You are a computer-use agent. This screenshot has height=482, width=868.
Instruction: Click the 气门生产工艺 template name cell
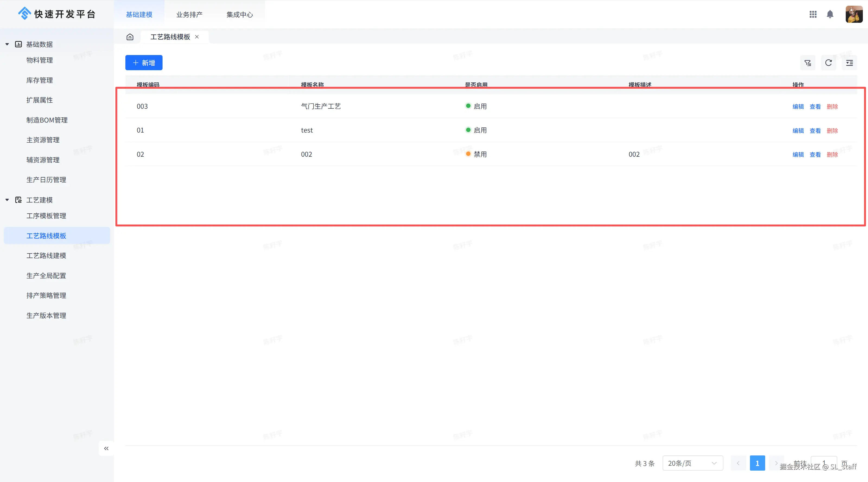(x=321, y=106)
